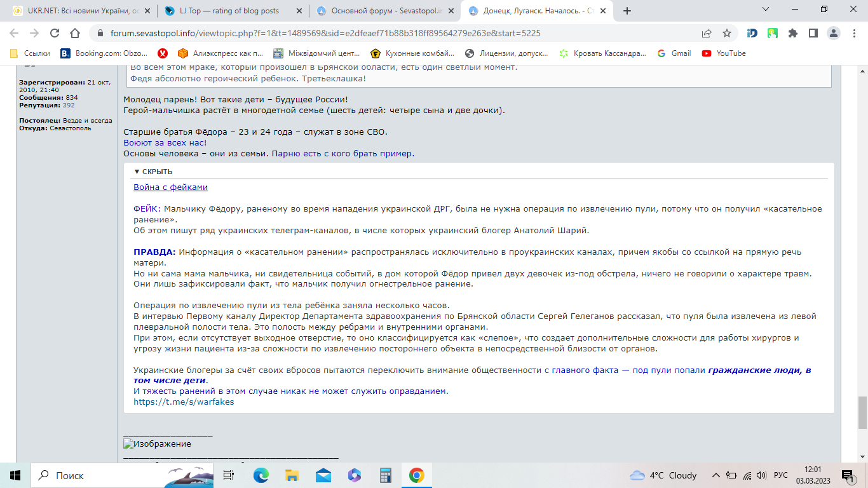Open the Chrome profile avatar
This screenshot has height=488, width=868.
[x=833, y=33]
